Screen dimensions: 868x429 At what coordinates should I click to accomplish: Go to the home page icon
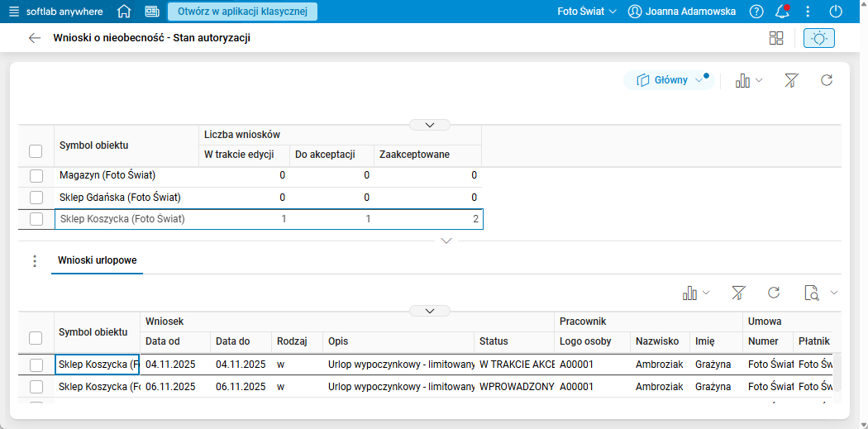tap(124, 12)
